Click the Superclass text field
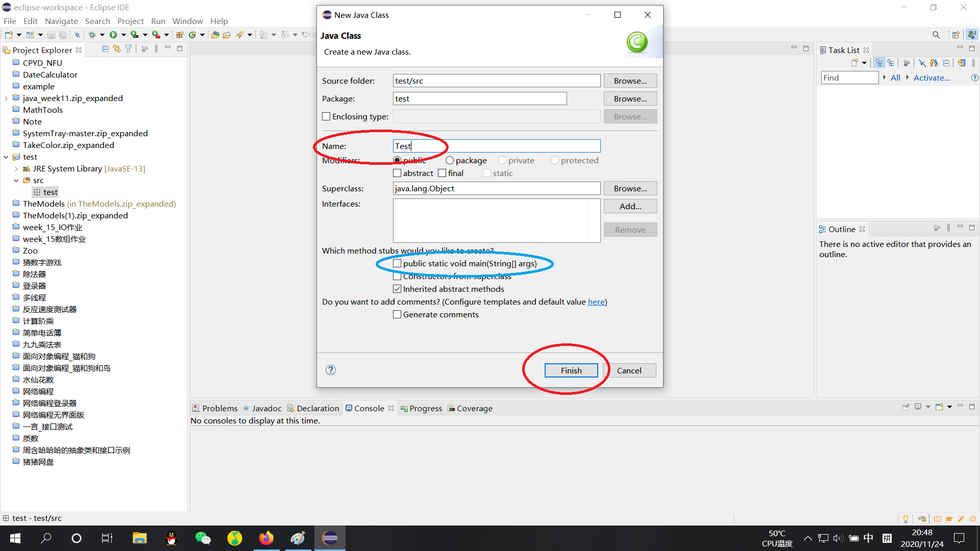 tap(496, 188)
